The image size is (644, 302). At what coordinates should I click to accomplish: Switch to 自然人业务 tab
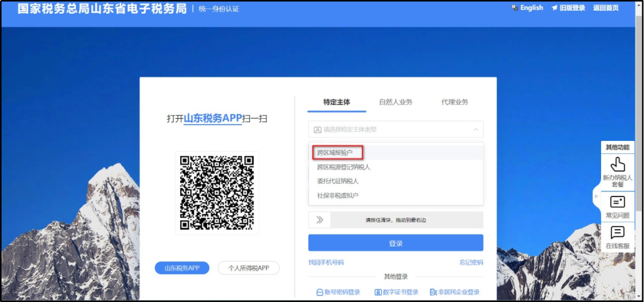coord(395,102)
